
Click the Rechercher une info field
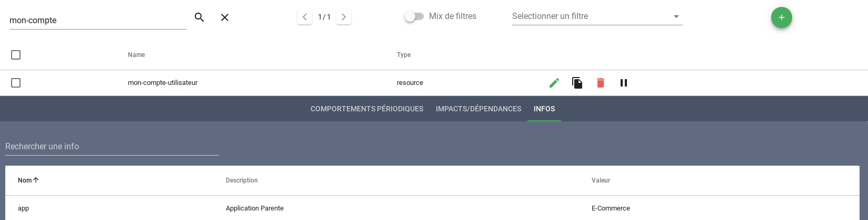[x=112, y=147]
